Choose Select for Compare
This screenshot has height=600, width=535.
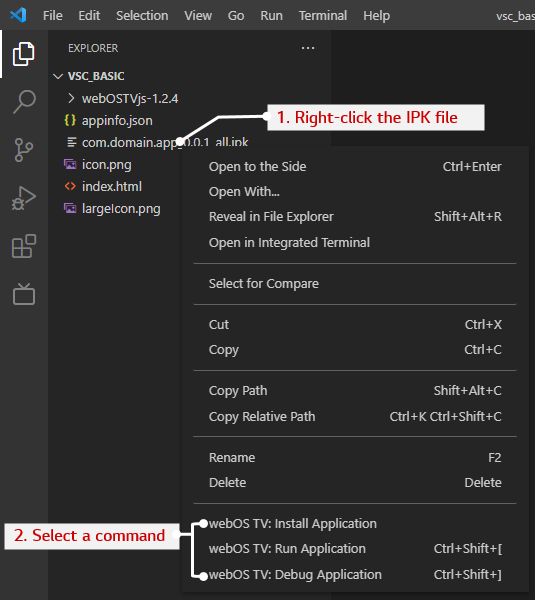click(x=355, y=284)
